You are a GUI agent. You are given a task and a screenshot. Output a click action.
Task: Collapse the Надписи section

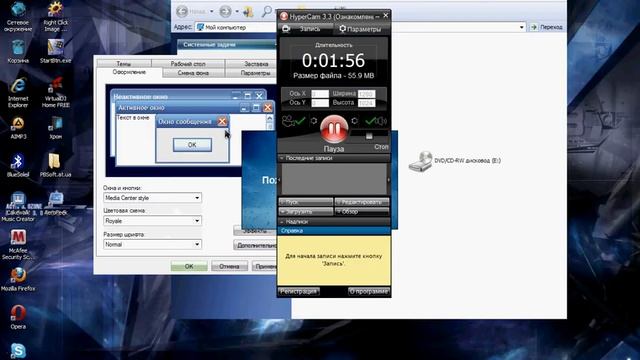coord(334,222)
